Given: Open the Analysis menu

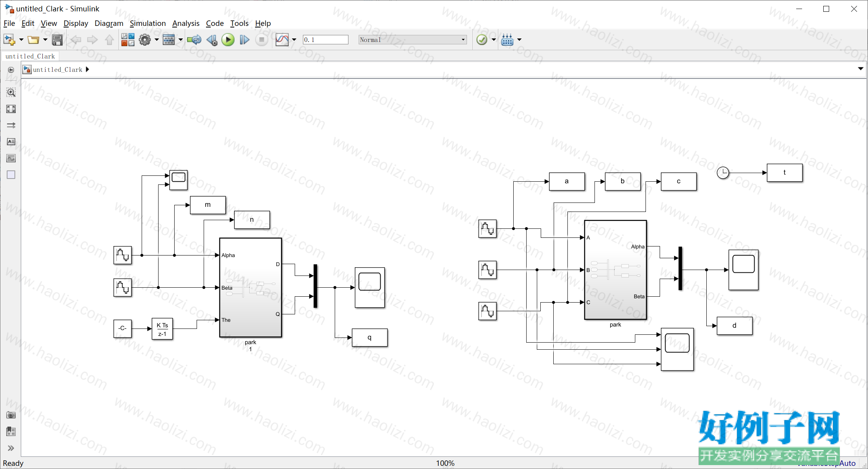Looking at the screenshot, I should [x=186, y=24].
